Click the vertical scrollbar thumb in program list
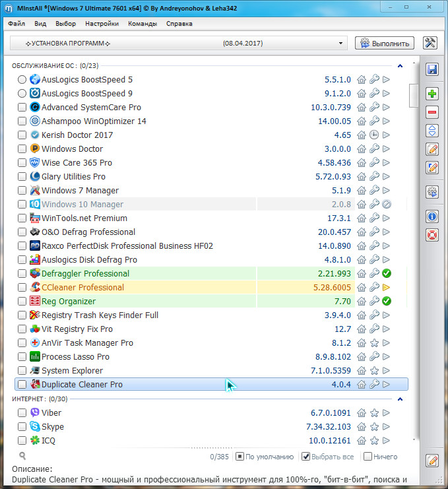Image resolution: width=448 pixels, height=489 pixels. pyautogui.click(x=414, y=96)
